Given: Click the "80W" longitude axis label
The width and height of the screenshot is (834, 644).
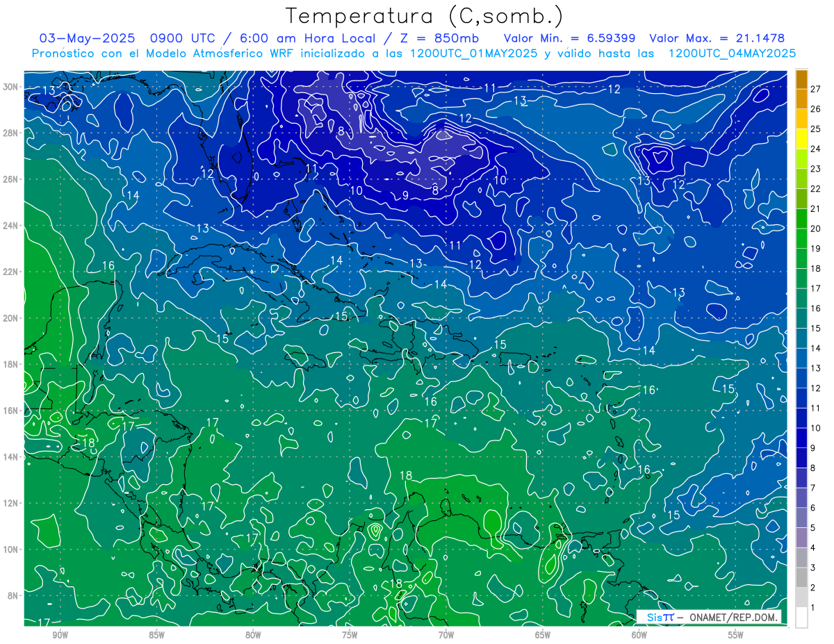Looking at the screenshot, I should (x=253, y=635).
